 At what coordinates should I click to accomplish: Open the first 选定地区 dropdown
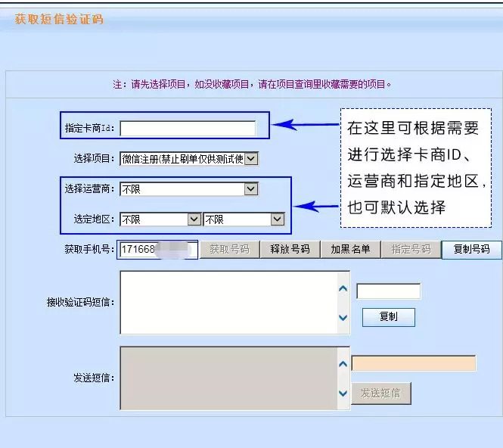point(160,219)
